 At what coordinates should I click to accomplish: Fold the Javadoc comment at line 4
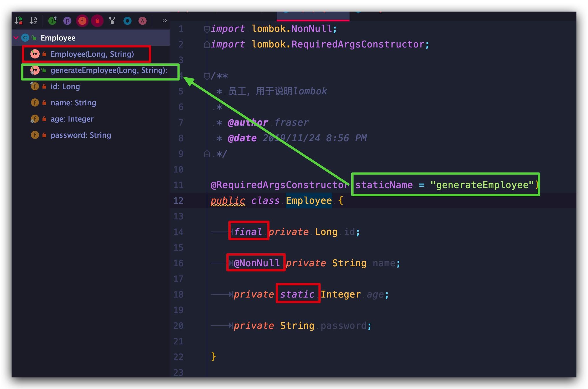click(206, 76)
